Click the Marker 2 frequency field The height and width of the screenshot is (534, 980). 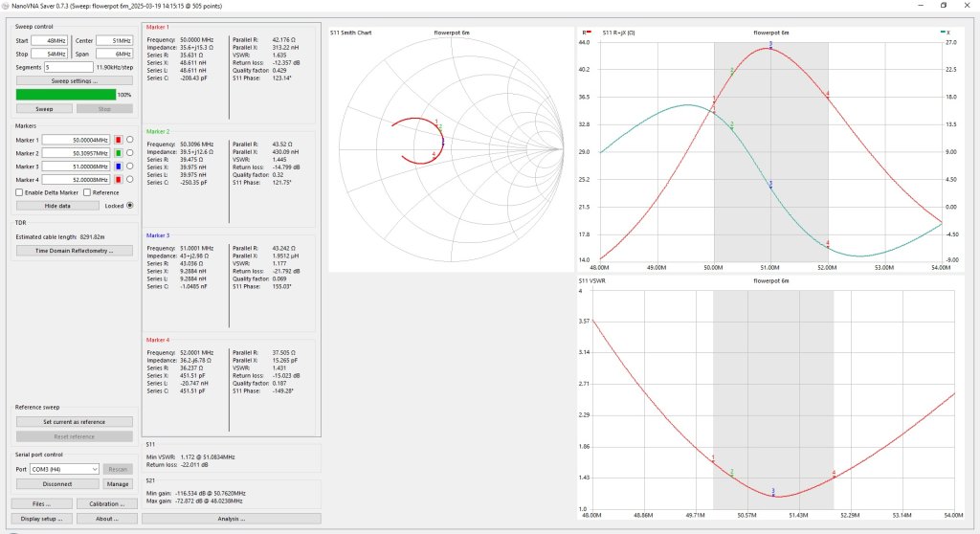tap(77, 153)
